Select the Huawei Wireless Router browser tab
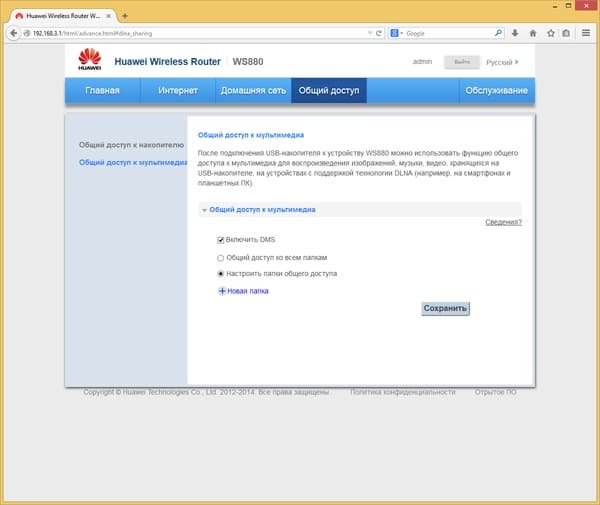Viewport: 600px width, 505px height. click(63, 16)
